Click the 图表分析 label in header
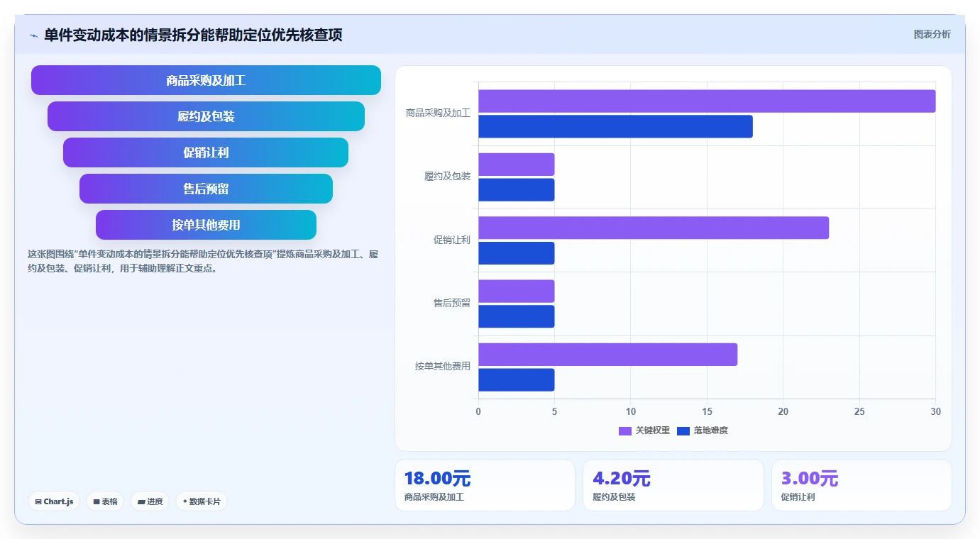This screenshot has width=980, height=539. click(932, 34)
